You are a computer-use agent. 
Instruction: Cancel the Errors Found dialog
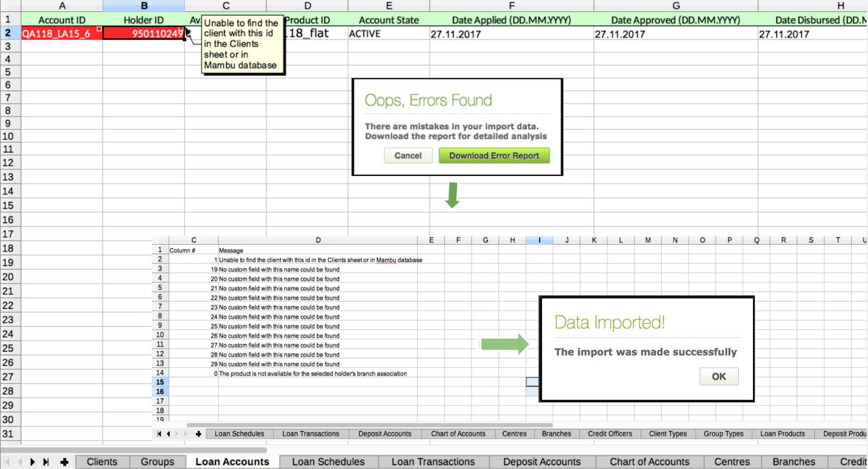pos(408,156)
